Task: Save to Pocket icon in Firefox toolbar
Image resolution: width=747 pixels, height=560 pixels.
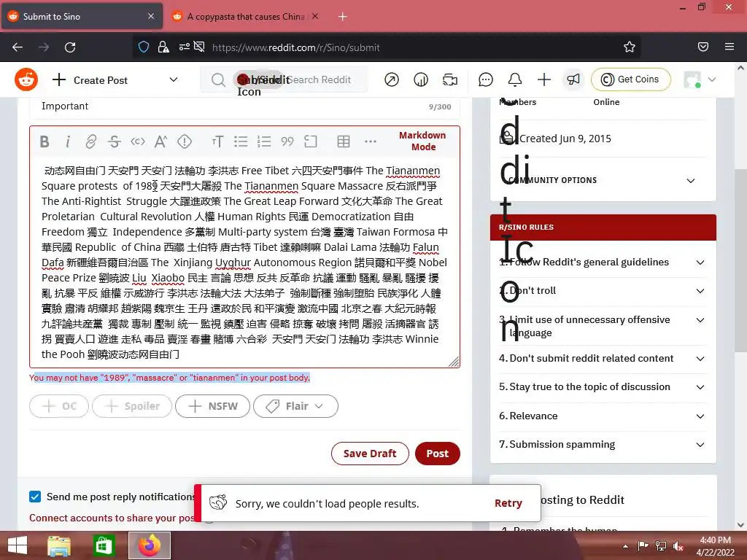Action: pos(703,47)
